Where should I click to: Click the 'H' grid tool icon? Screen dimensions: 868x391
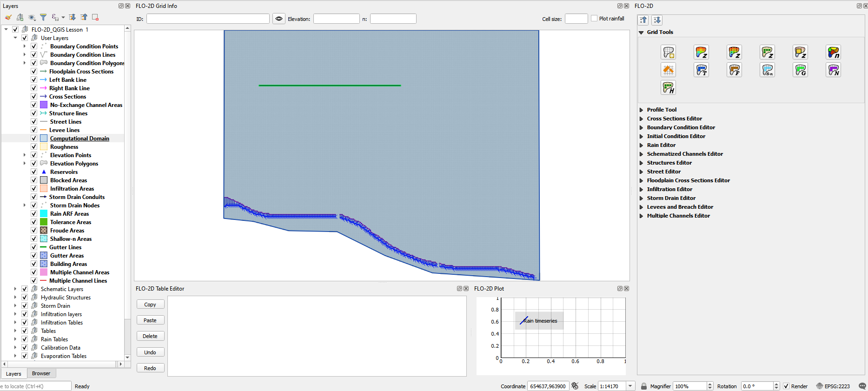(668, 87)
